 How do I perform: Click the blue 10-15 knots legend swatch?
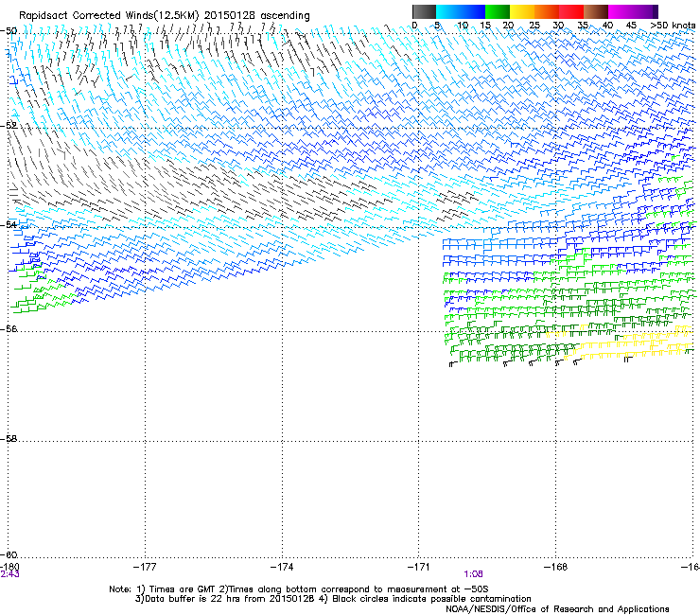click(473, 11)
